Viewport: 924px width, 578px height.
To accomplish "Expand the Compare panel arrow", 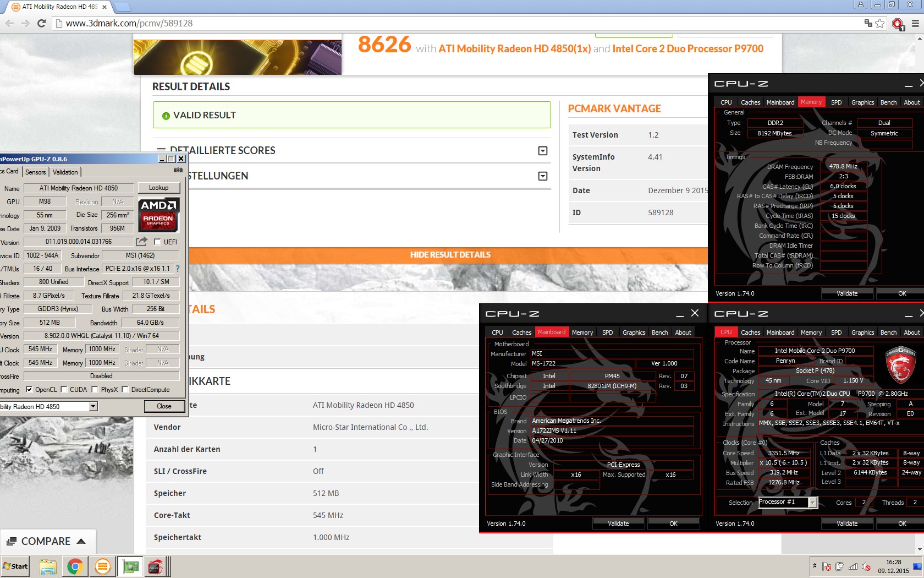I will [81, 541].
